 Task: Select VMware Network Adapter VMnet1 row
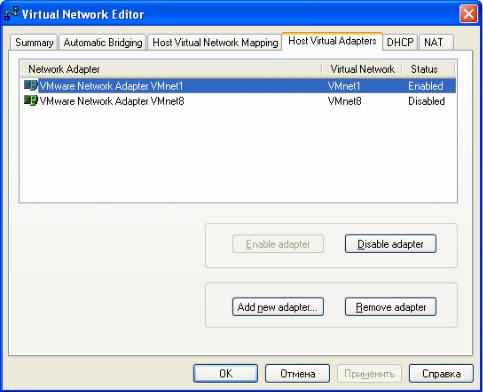[239, 86]
